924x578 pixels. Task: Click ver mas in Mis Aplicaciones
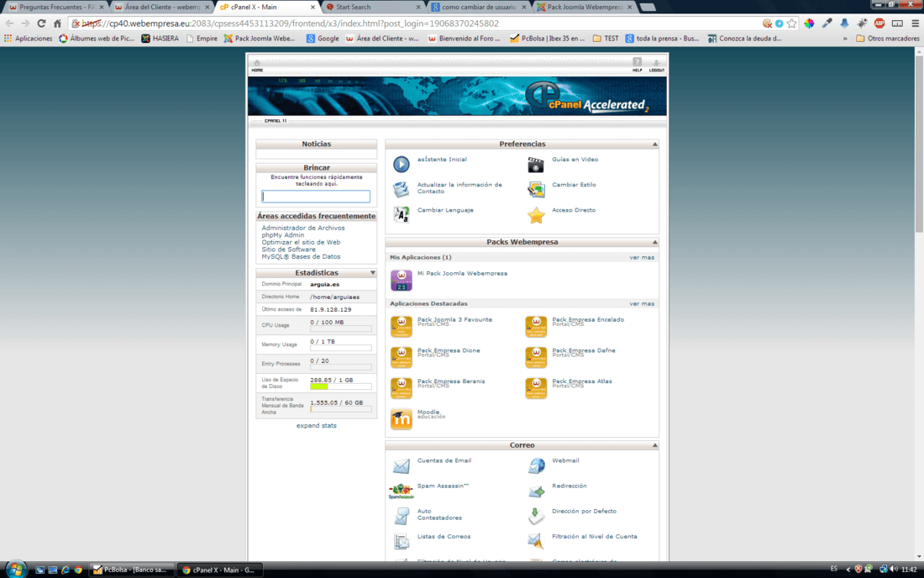coord(642,257)
